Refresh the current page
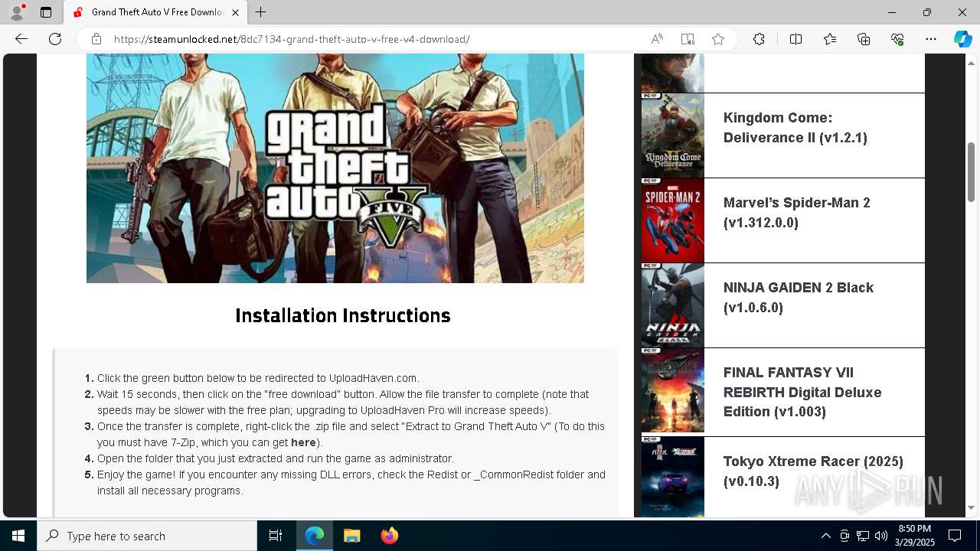Image resolution: width=980 pixels, height=551 pixels. (x=55, y=39)
